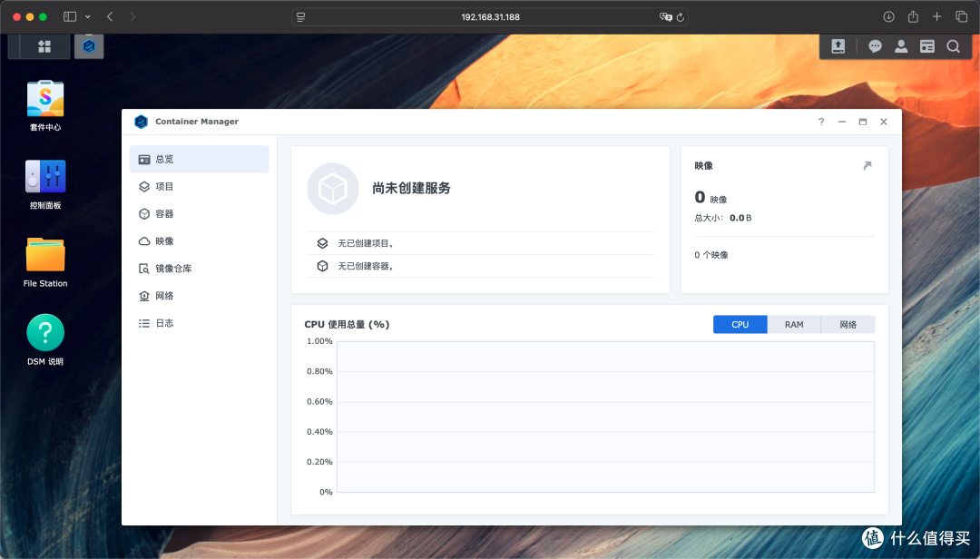This screenshot has width=980, height=559.
Task: Select the 网络 section in the sidebar
Action: coord(166,295)
